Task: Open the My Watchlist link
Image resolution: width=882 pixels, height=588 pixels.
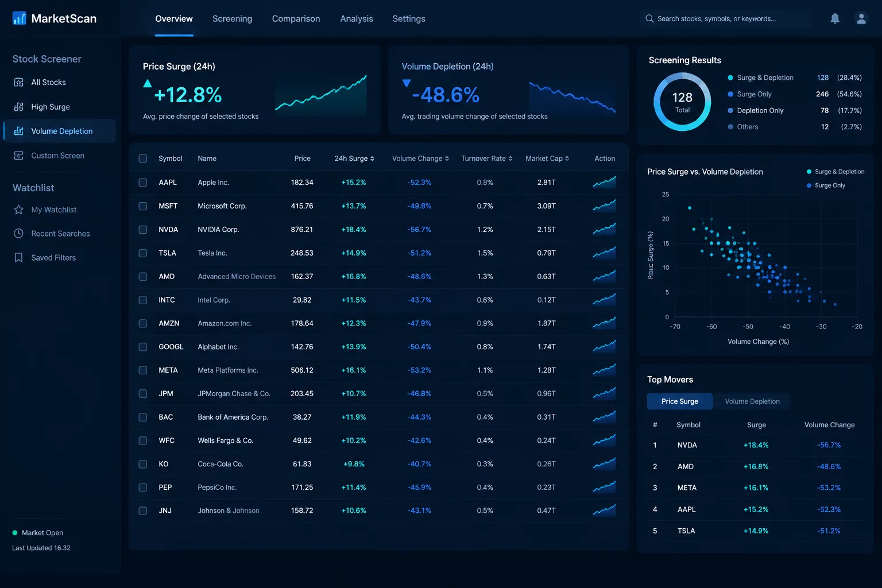Action: 54,210
